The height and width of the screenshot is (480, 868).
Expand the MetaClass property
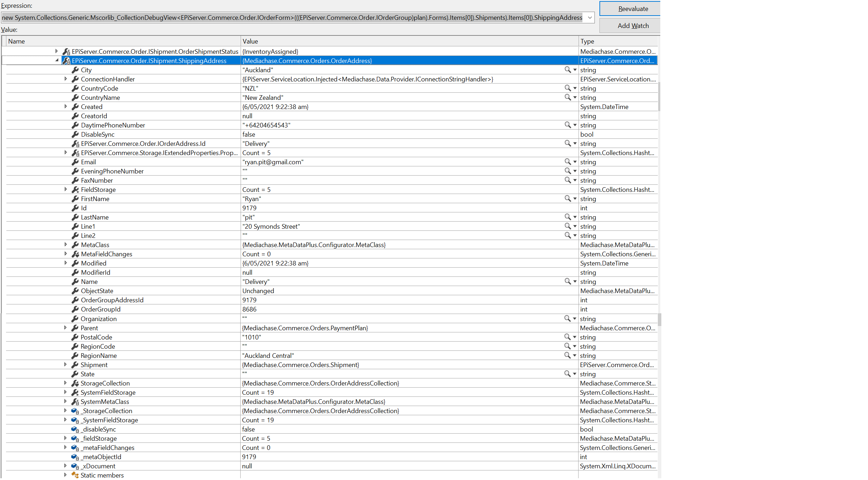click(65, 245)
